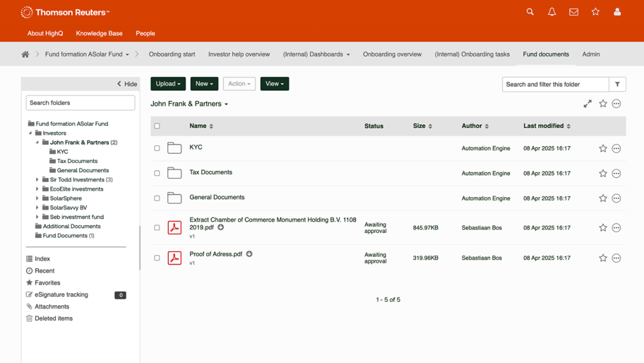
Task: Click the Search folders input field
Action: point(80,103)
